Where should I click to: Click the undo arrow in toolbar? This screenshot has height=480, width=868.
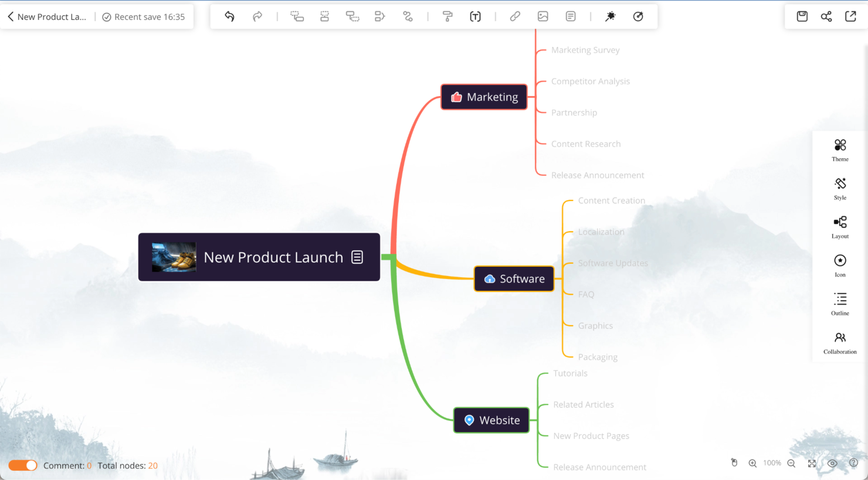pos(229,16)
